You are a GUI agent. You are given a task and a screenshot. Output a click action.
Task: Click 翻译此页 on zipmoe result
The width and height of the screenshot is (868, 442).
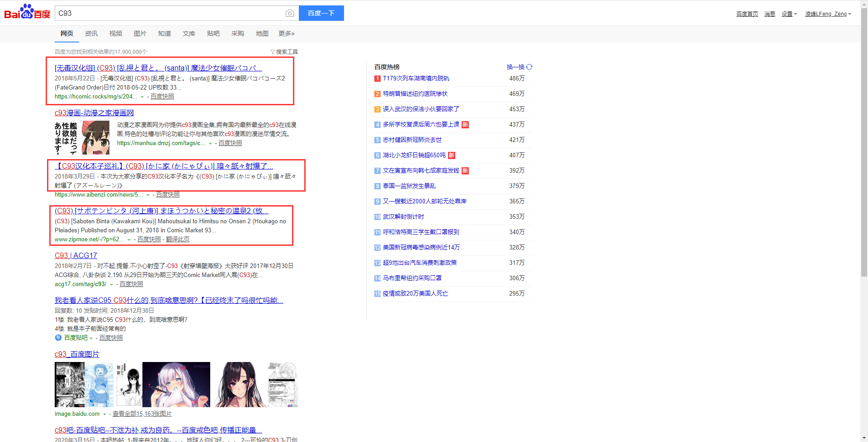tap(178, 240)
